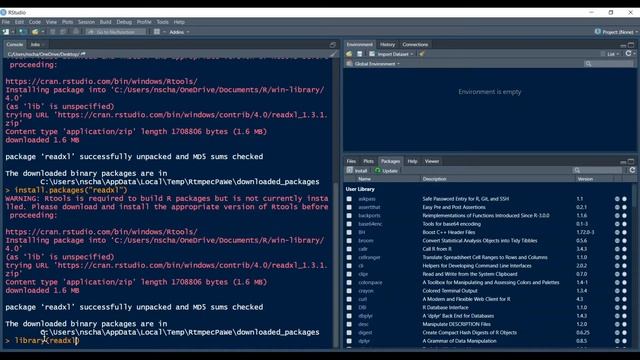Remove the dplyr package with X icon
Screen dimensions: 640x360
(x=624, y=341)
